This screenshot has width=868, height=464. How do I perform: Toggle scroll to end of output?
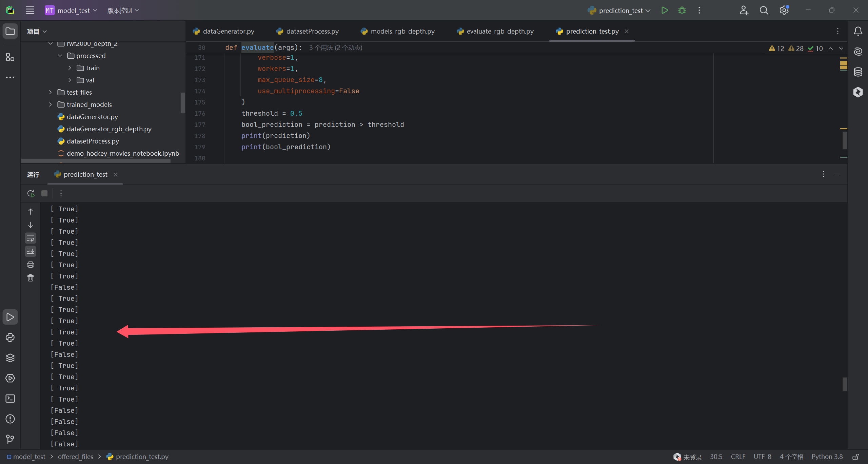click(31, 251)
